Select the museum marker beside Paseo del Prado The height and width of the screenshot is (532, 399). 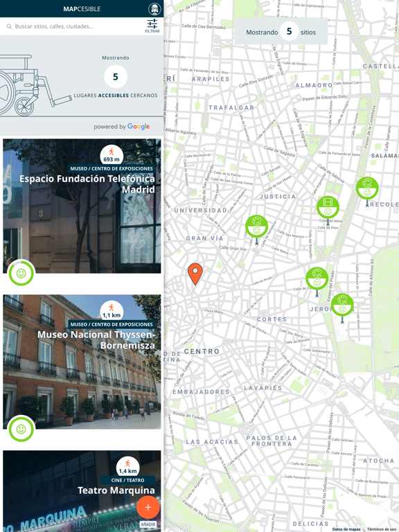click(x=317, y=279)
